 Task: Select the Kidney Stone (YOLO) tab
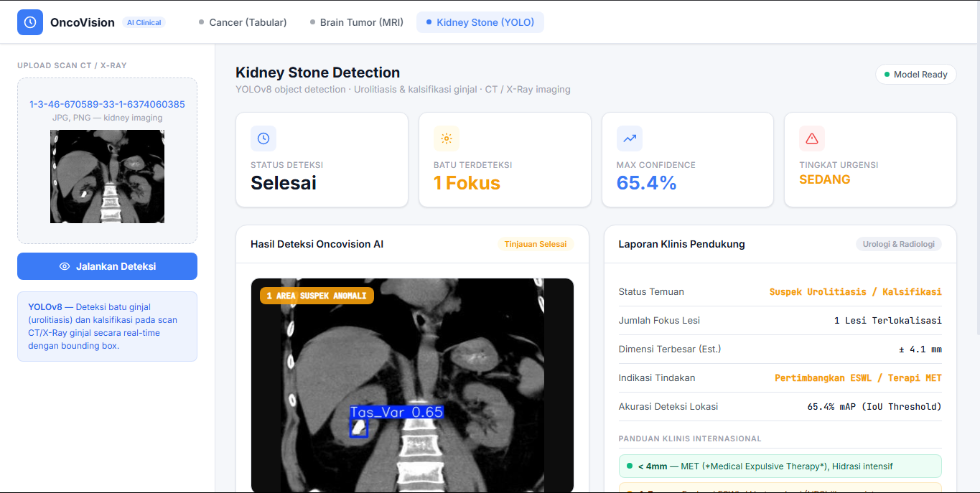[480, 22]
